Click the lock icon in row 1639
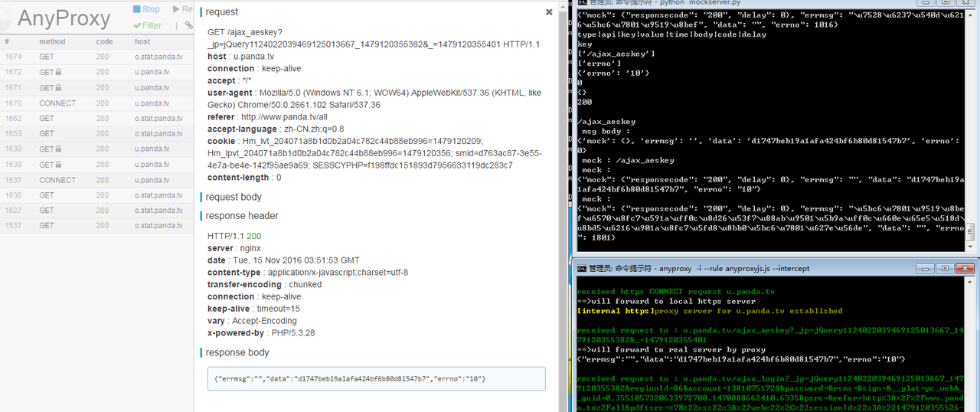The image size is (980, 412). 58,149
